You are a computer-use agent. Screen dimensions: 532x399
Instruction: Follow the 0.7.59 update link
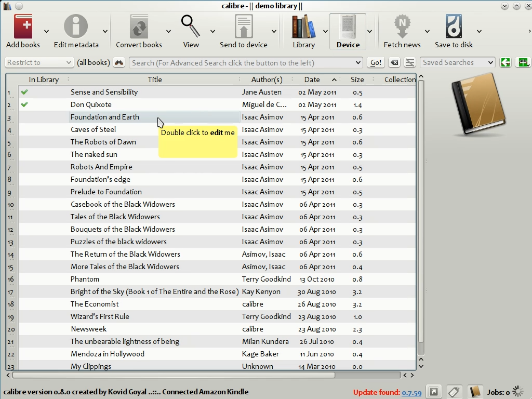tap(411, 393)
